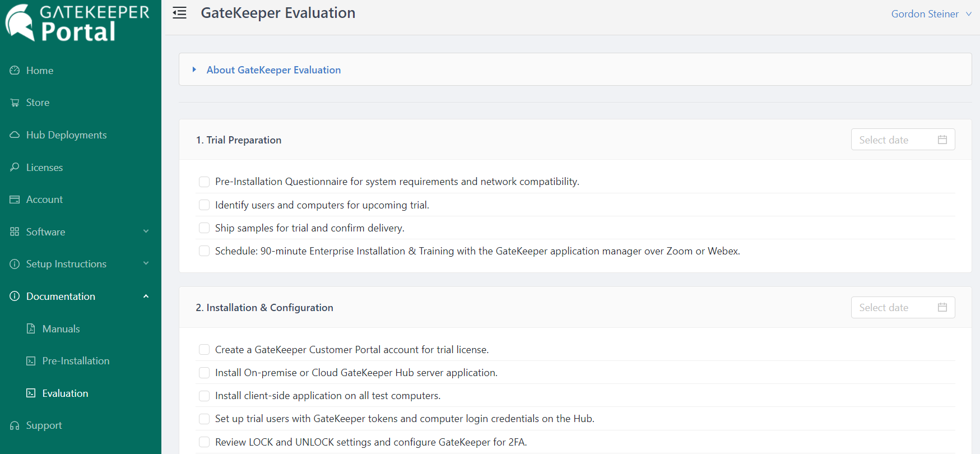The image size is (980, 454).
Task: Go to Home in the sidebar
Action: coord(40,71)
